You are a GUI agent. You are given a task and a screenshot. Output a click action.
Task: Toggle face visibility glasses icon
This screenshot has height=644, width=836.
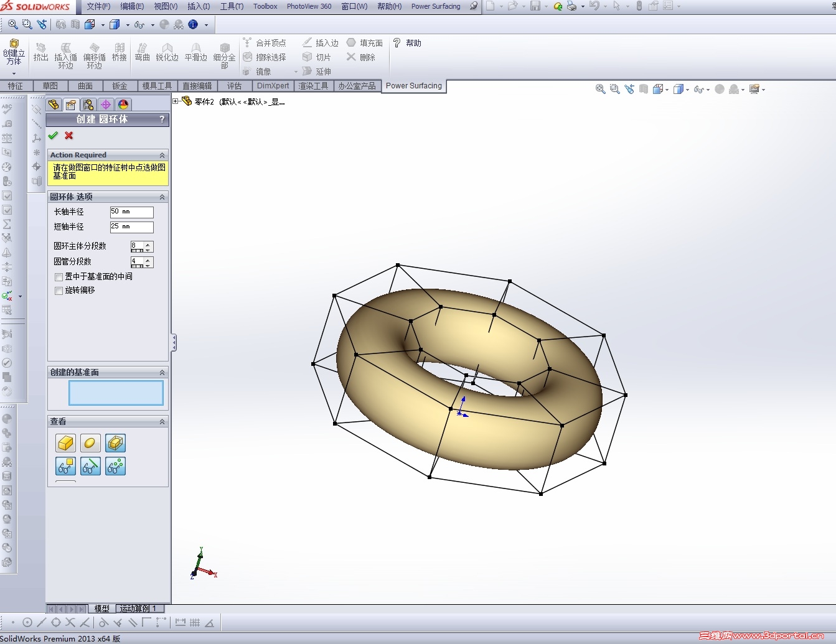[x=65, y=466]
